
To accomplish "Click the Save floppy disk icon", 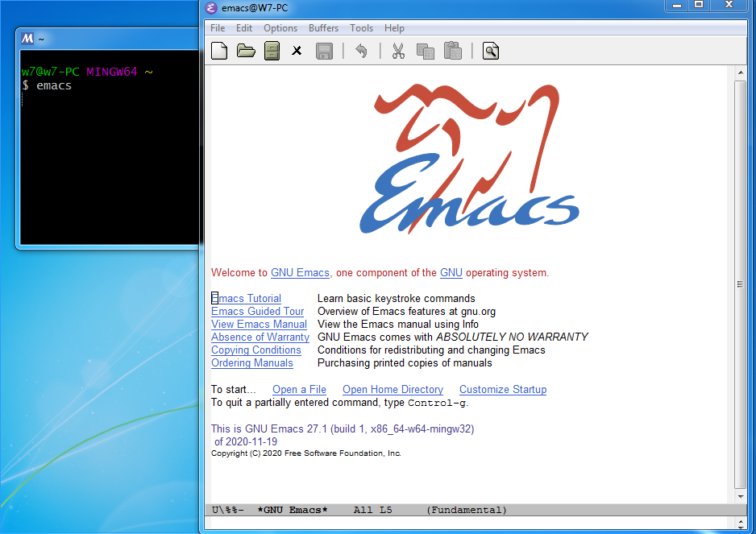I will point(324,51).
